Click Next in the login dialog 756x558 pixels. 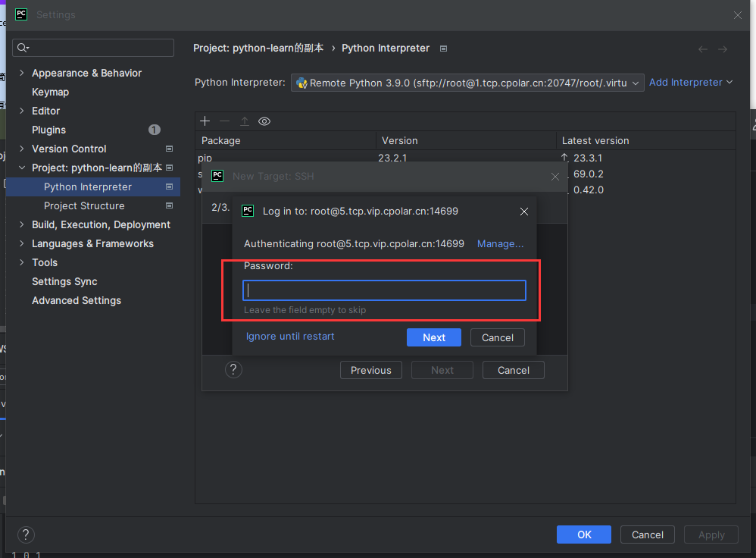(x=433, y=337)
